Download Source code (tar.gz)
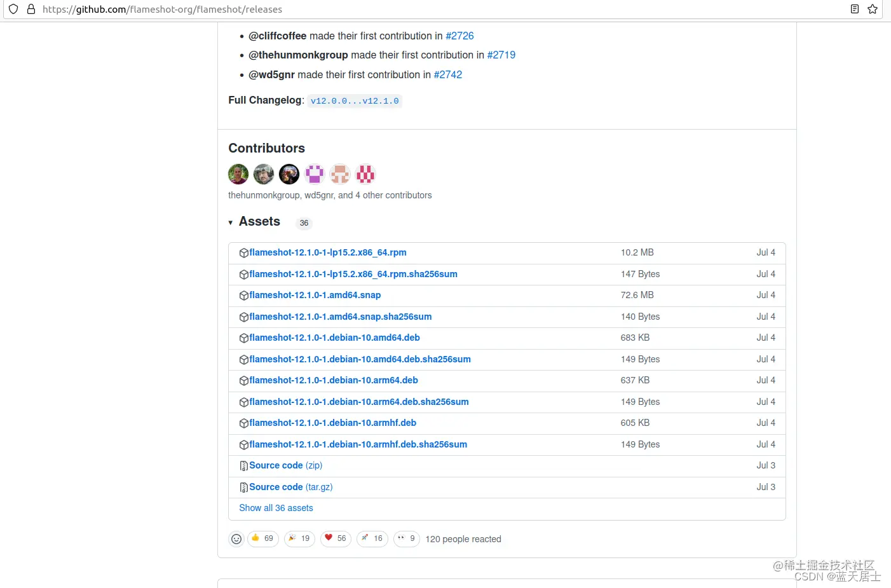This screenshot has width=891, height=588. 290,488
